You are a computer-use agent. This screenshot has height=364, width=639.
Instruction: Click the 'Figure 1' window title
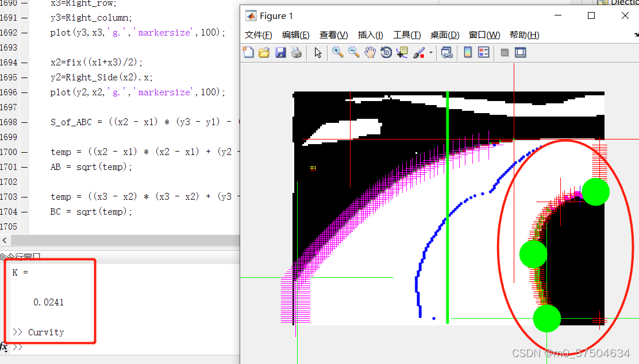pos(276,16)
